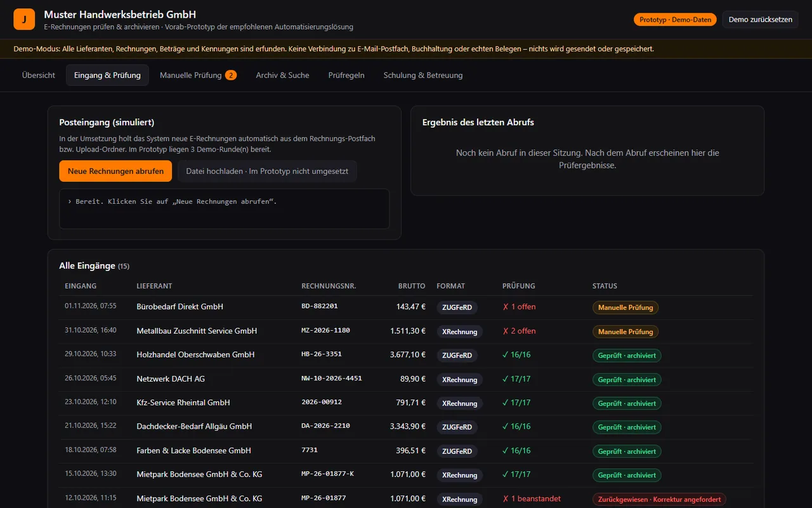Switch to Archiv & Suche tab

(282, 75)
